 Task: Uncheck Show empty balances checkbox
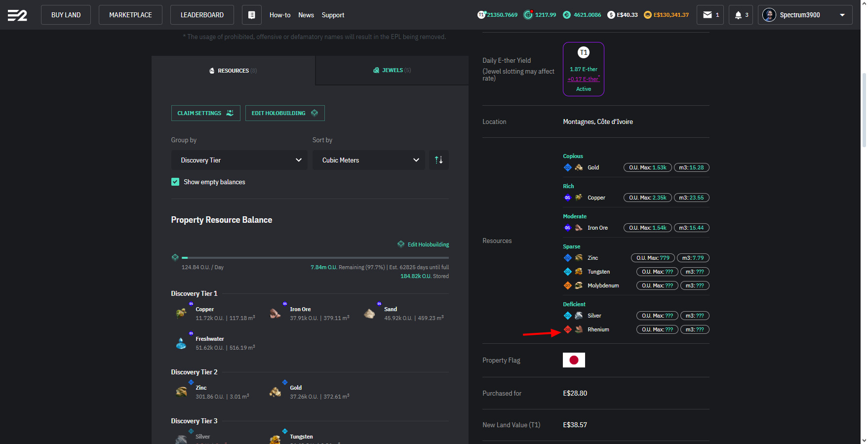[x=175, y=182]
